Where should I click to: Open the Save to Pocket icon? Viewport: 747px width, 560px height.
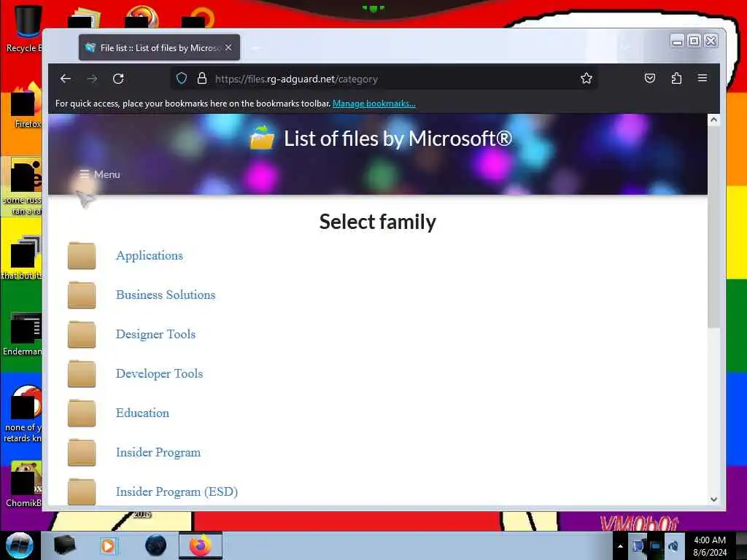(650, 78)
